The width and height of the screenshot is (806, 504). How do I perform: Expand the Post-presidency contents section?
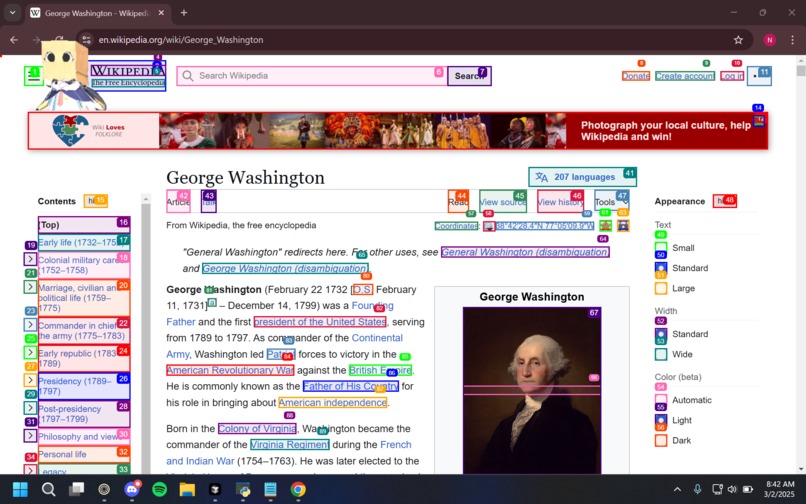coord(30,408)
